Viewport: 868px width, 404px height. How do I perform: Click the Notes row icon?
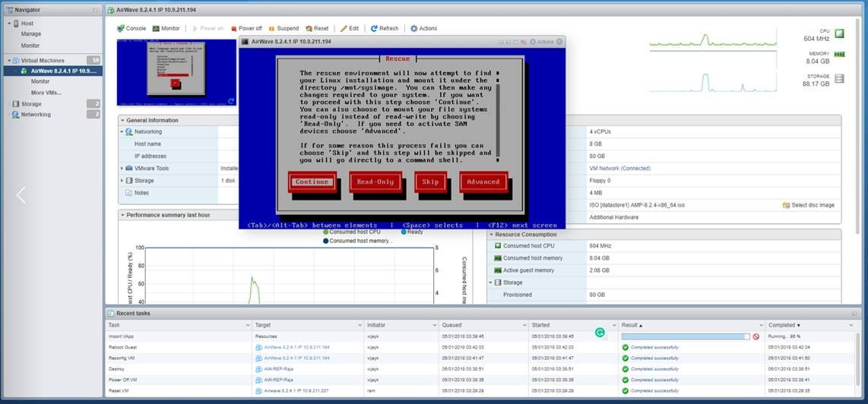coord(129,193)
